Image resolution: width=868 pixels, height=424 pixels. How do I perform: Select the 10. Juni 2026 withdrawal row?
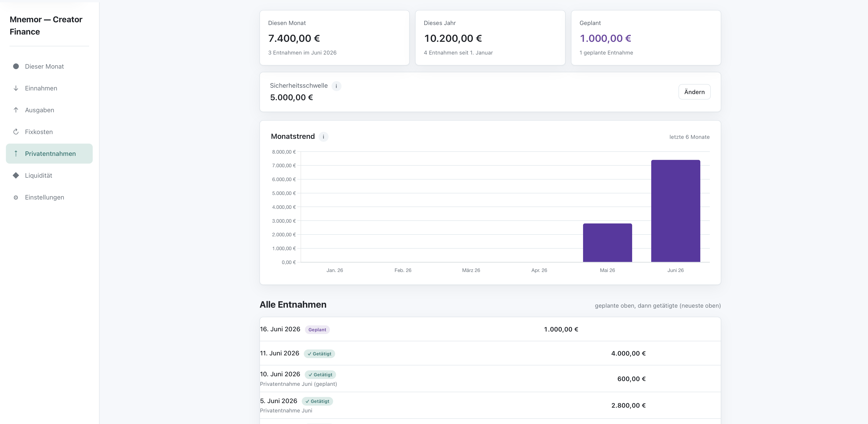click(x=490, y=379)
